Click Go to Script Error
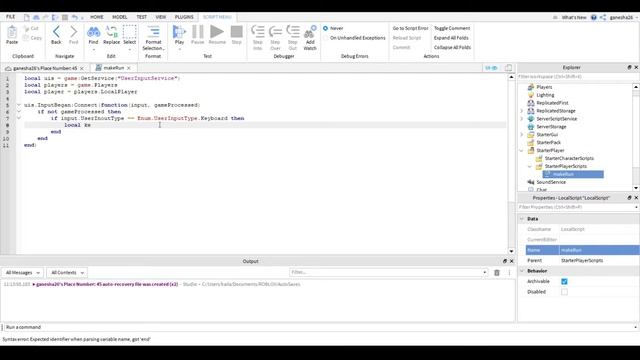 [410, 28]
